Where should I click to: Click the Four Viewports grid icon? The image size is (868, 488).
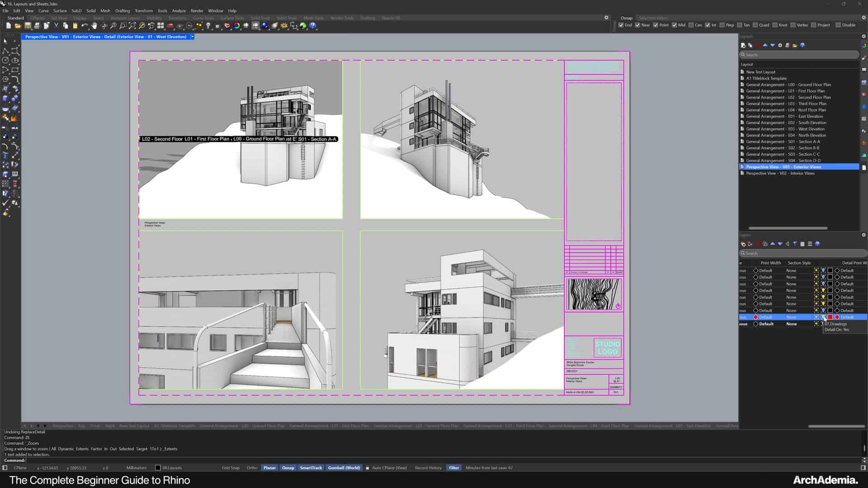click(x=160, y=26)
